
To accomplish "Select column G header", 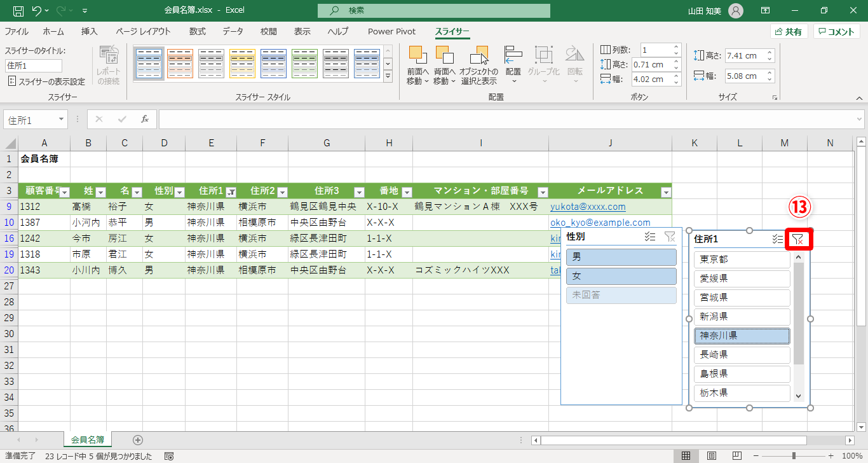I will tap(327, 143).
